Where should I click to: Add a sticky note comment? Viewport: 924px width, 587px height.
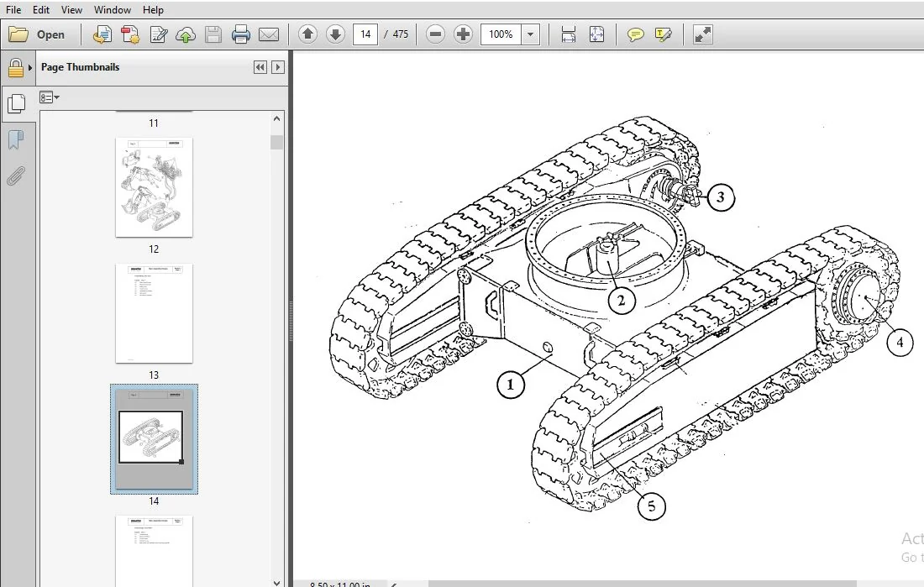[x=635, y=34]
